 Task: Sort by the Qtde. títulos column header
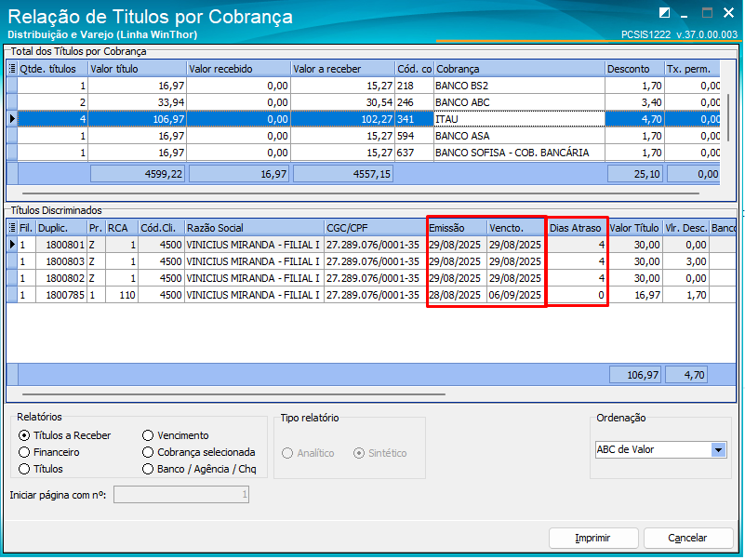53,69
